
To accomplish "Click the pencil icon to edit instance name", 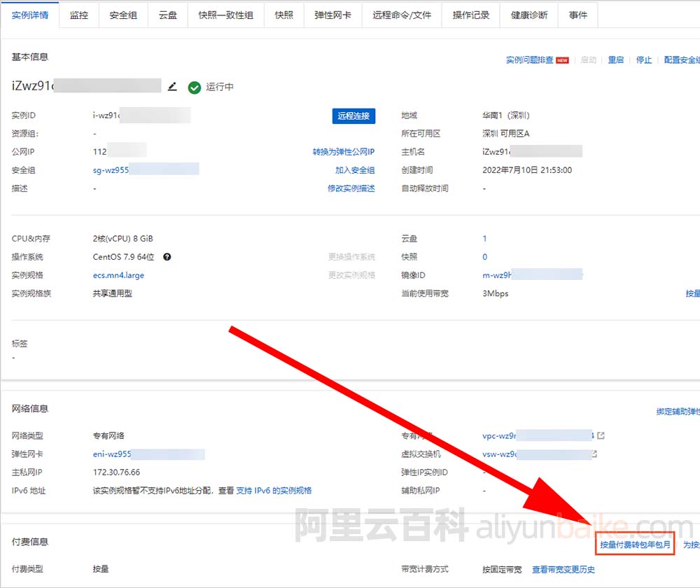I will click(x=172, y=87).
